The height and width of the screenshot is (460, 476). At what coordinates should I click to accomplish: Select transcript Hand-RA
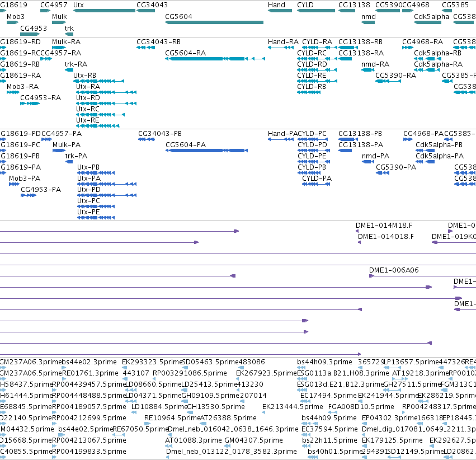pyautogui.click(x=280, y=48)
